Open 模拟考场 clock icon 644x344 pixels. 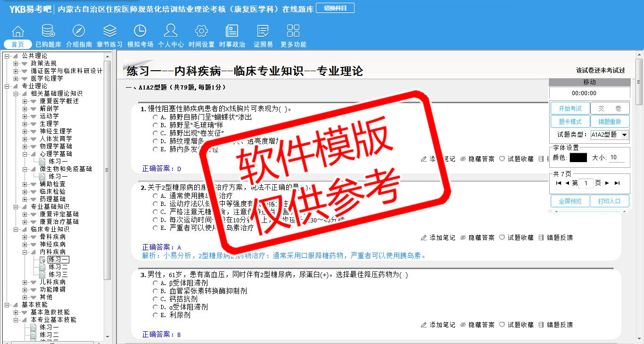point(140,32)
